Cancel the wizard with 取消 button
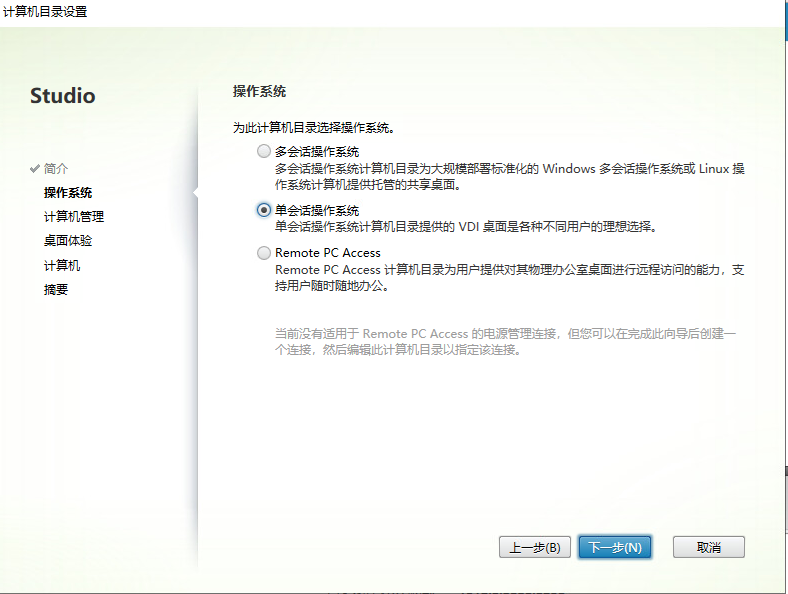This screenshot has height=594, width=788. 708,548
